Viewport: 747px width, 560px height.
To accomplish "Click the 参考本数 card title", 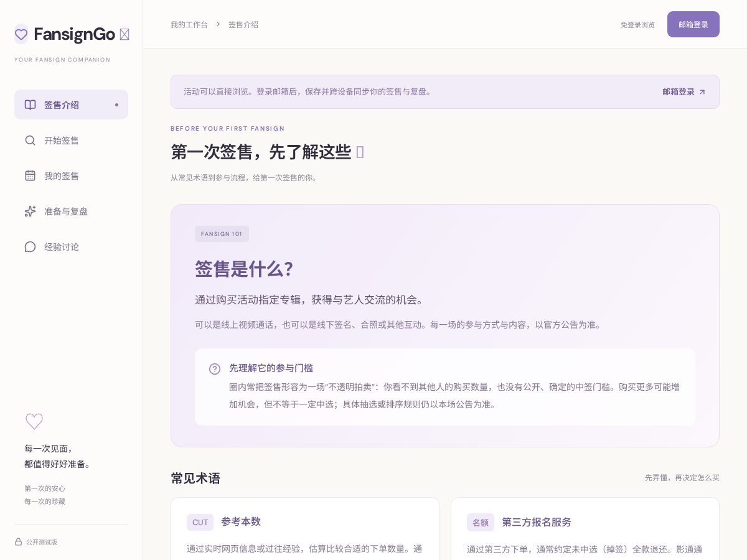I will coord(241,522).
